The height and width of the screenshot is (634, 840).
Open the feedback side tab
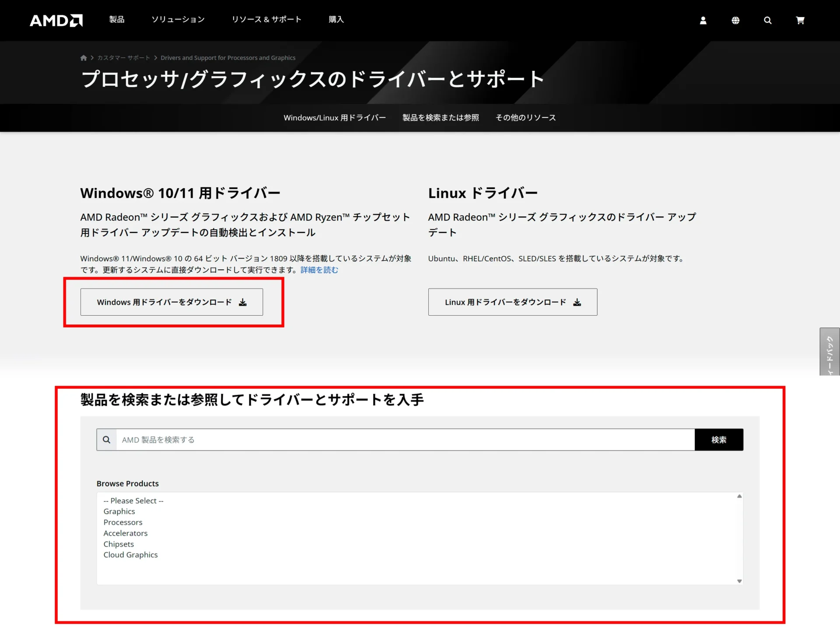coord(829,352)
